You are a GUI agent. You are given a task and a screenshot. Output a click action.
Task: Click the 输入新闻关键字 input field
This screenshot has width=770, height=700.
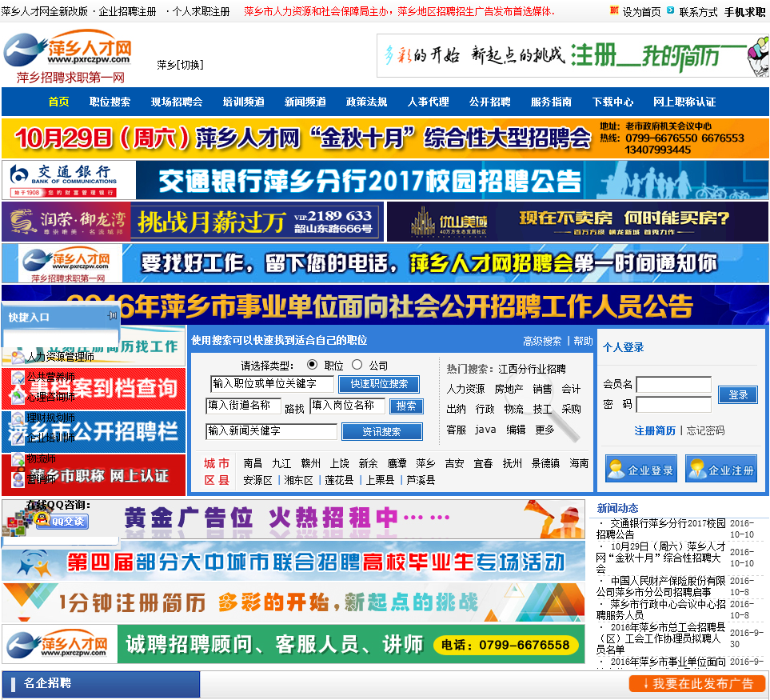[x=272, y=431]
